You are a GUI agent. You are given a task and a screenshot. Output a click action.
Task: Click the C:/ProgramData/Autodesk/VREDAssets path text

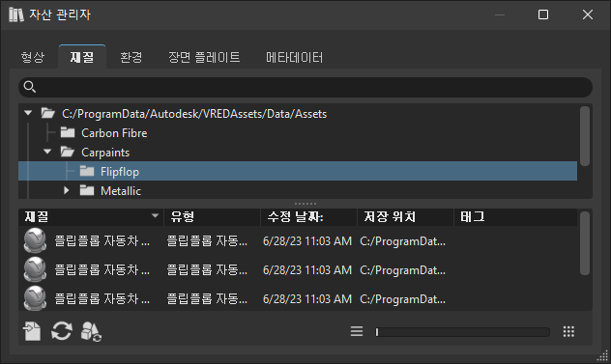pos(194,114)
